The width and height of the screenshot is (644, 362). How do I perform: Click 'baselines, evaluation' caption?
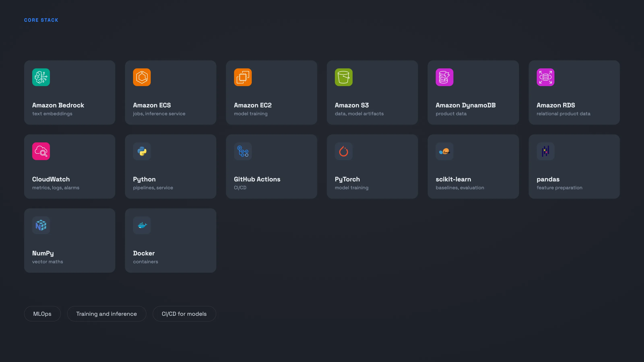coord(460,188)
